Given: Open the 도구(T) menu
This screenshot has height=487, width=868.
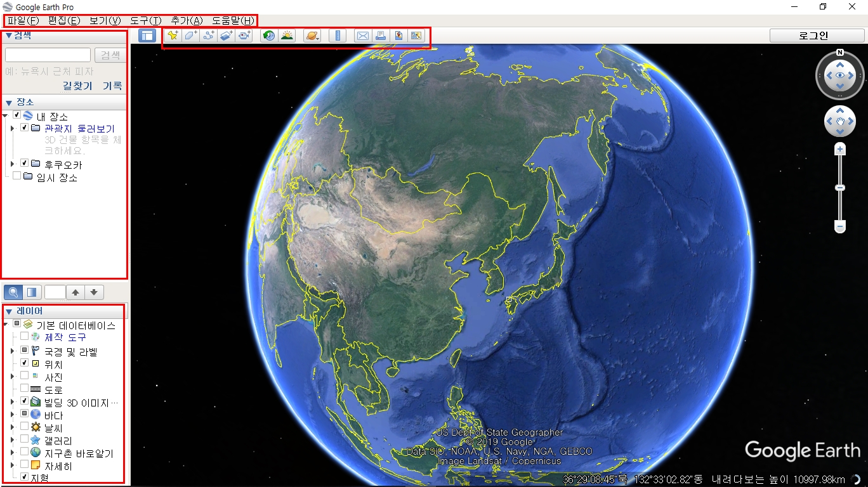Looking at the screenshot, I should click(x=145, y=20).
